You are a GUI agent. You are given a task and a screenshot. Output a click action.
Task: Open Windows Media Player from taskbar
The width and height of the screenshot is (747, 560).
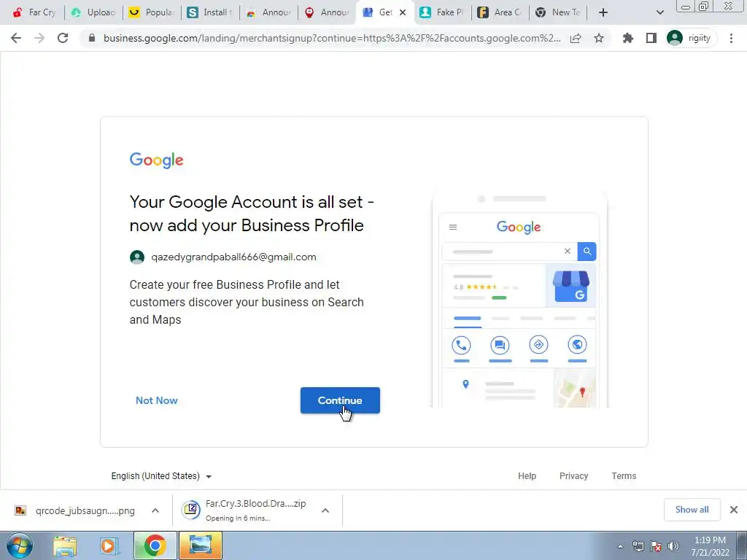[108, 546]
